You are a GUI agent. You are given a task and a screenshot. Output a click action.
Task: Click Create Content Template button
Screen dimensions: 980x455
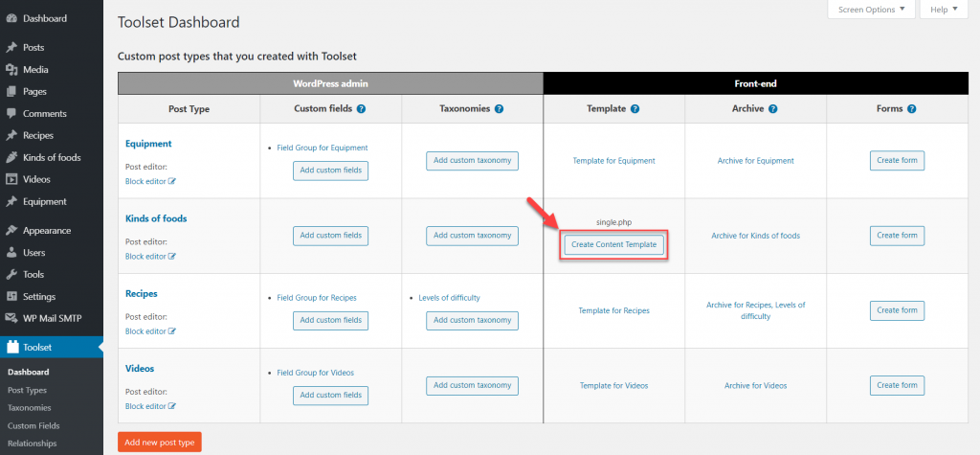click(613, 244)
